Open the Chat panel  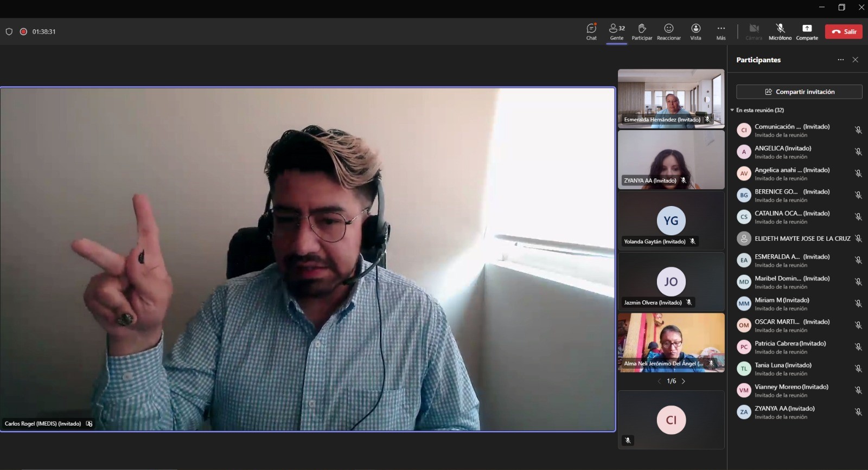coord(591,31)
